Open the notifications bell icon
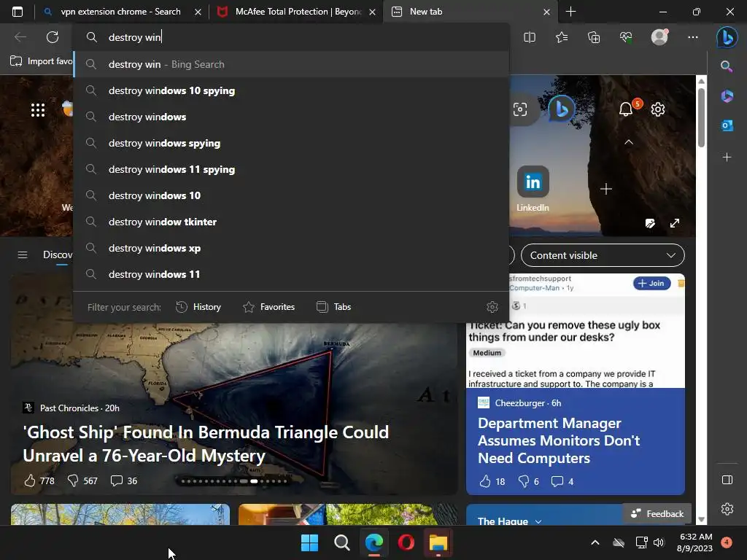 [625, 109]
